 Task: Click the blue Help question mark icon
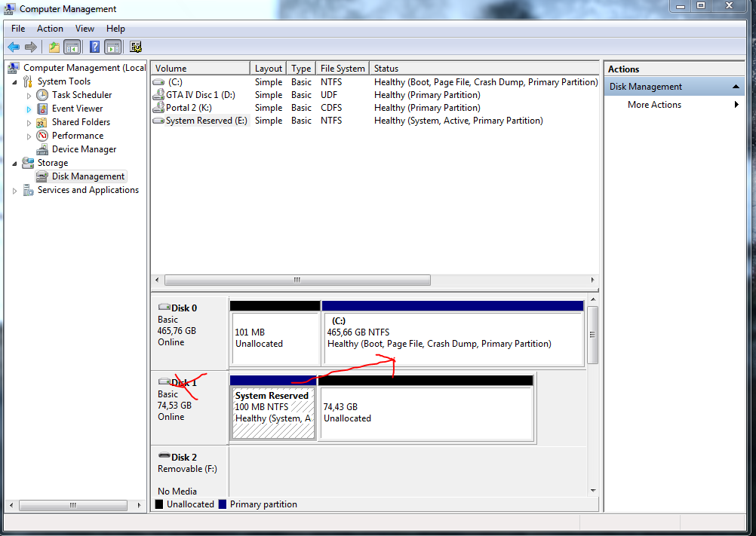click(x=95, y=47)
